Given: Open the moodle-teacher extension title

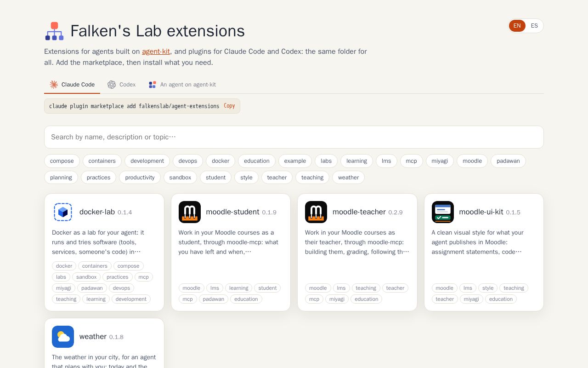Looking at the screenshot, I should pyautogui.click(x=359, y=212).
